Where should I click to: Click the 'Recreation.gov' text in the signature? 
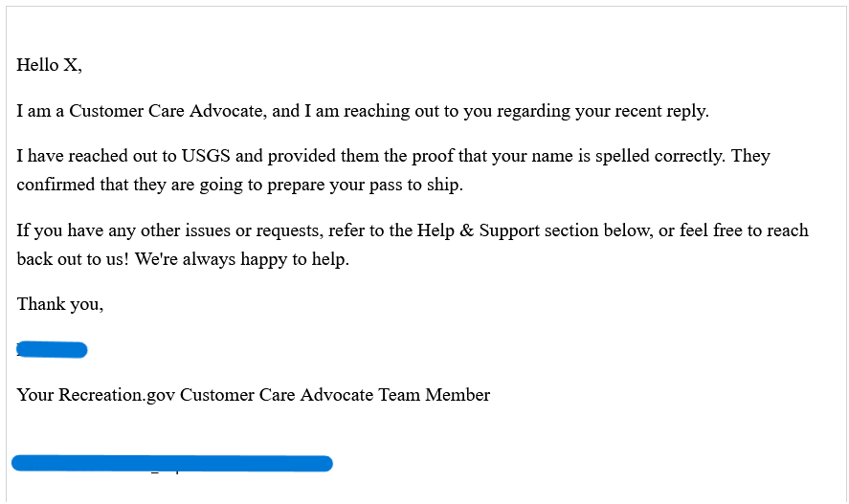point(117,395)
